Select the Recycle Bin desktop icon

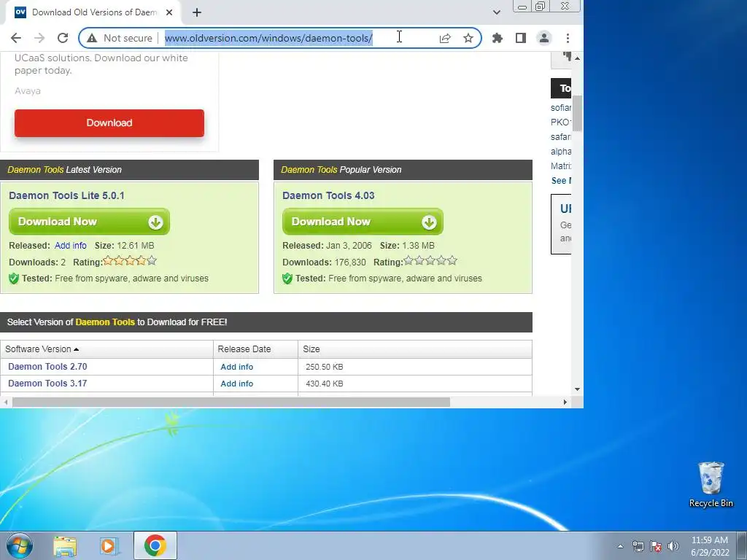(711, 484)
